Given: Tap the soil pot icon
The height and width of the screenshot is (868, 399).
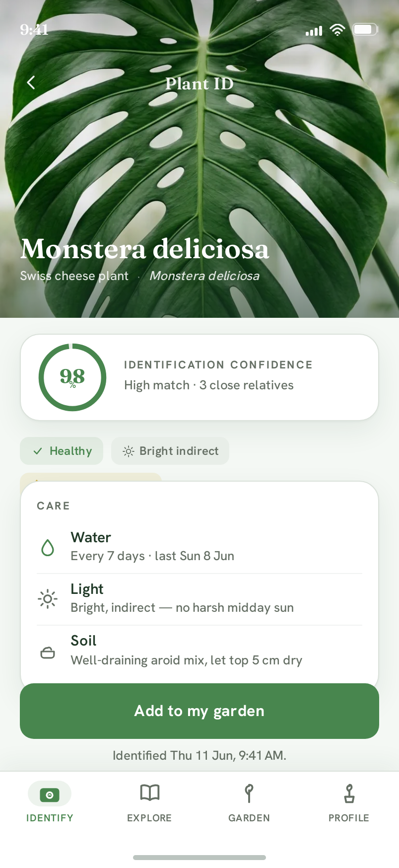Looking at the screenshot, I should [48, 652].
